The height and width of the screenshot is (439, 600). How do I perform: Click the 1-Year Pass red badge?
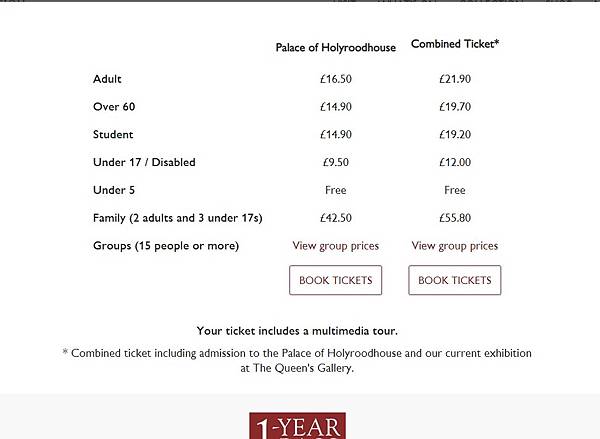click(x=297, y=426)
